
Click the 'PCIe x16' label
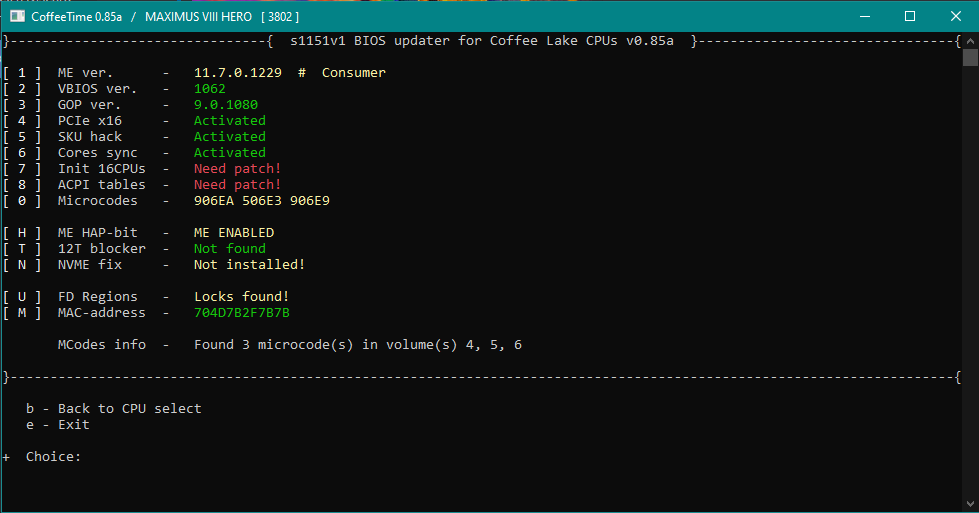tap(90, 120)
